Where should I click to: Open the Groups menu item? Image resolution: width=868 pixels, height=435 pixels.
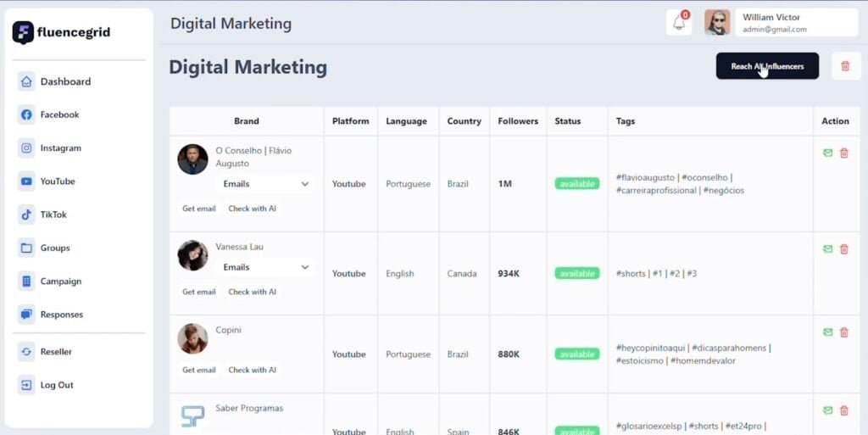[x=55, y=248]
